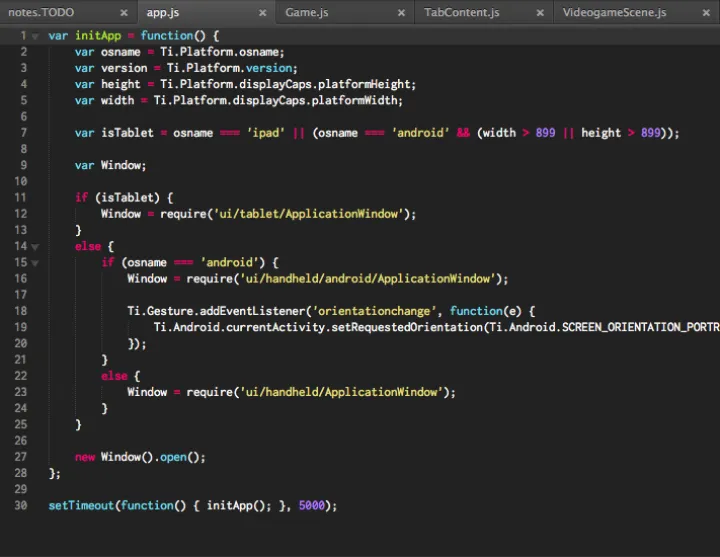
Task: Click the 5000 value on line 30
Action: click(312, 505)
